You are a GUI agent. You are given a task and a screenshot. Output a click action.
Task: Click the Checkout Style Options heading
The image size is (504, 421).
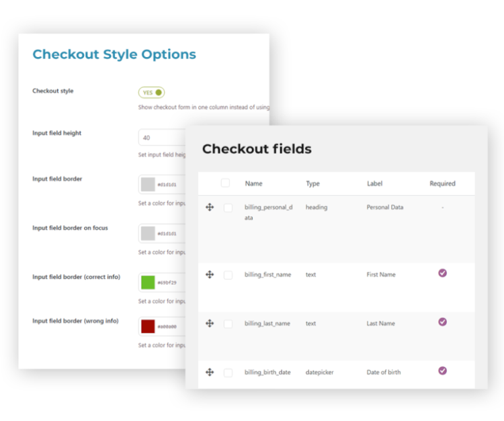tap(114, 54)
